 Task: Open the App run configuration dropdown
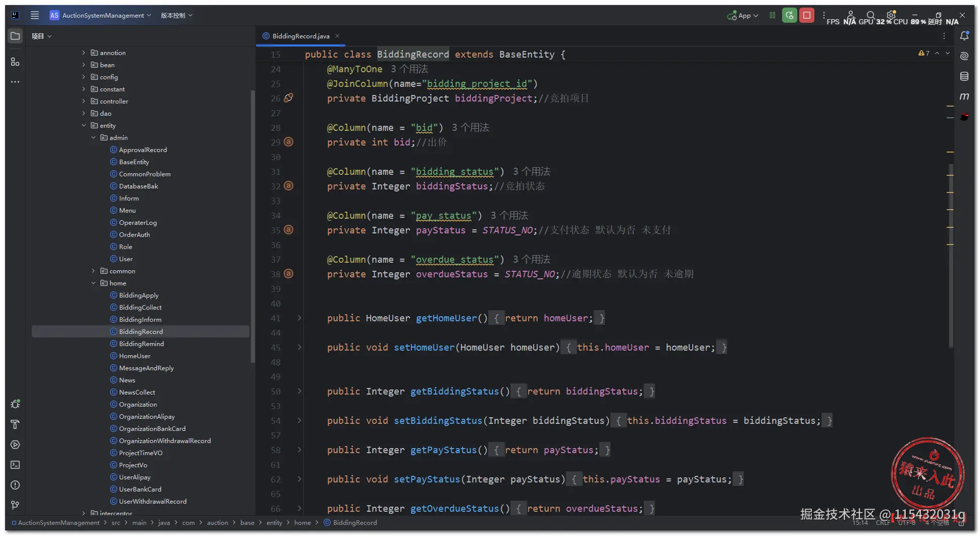(x=743, y=16)
